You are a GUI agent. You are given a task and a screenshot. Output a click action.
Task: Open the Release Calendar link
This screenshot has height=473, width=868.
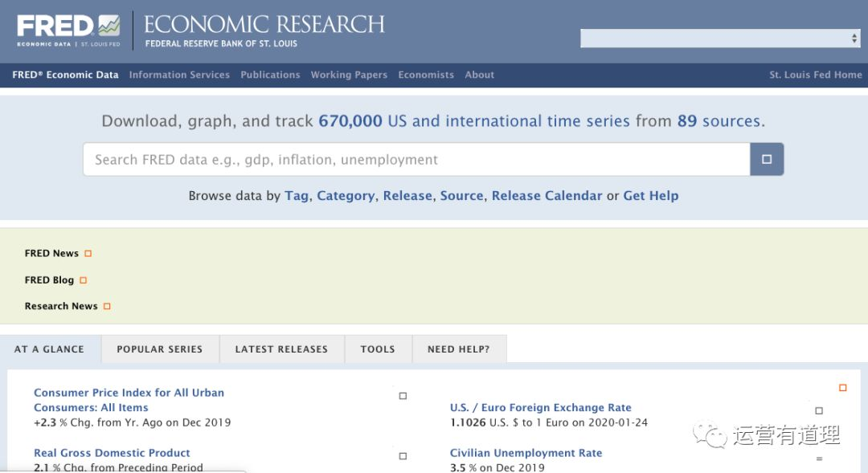click(x=547, y=196)
